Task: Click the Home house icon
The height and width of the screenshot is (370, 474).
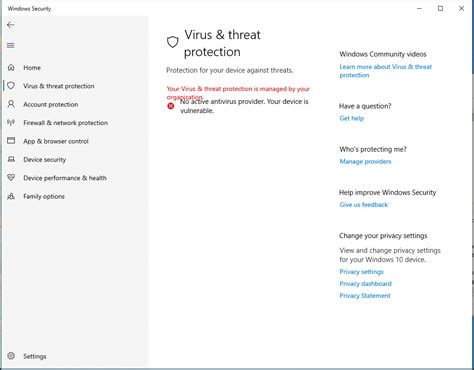Action: click(x=11, y=67)
